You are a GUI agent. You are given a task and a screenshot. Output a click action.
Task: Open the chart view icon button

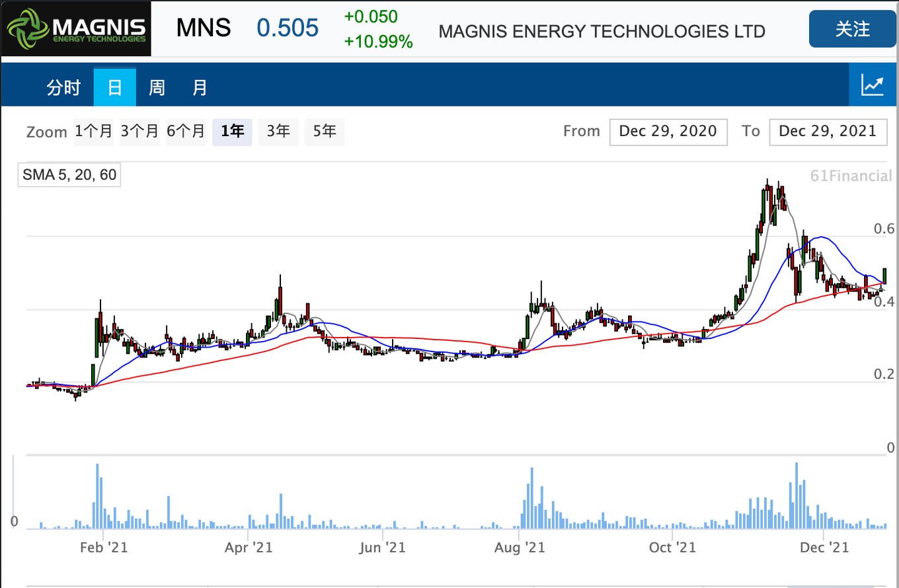point(873,86)
